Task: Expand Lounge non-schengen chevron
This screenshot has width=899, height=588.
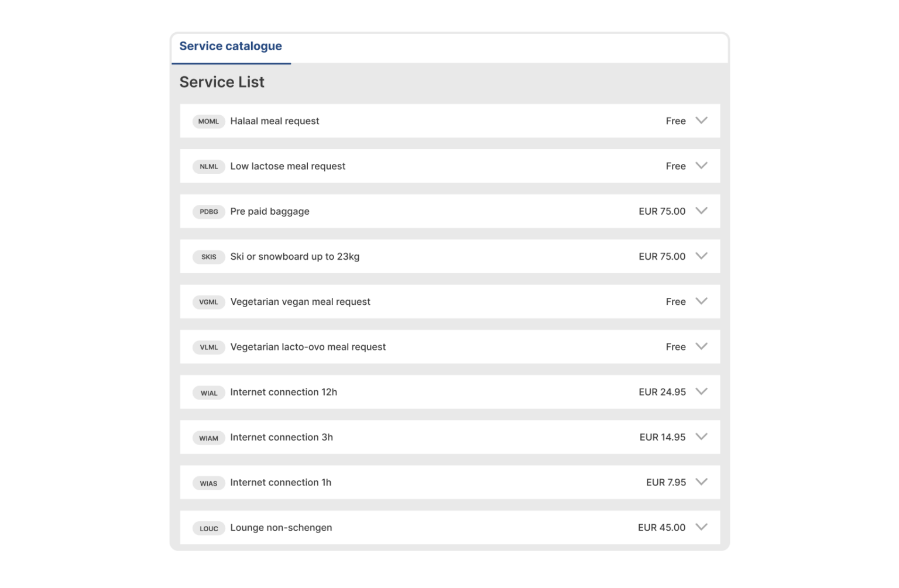Action: (701, 527)
